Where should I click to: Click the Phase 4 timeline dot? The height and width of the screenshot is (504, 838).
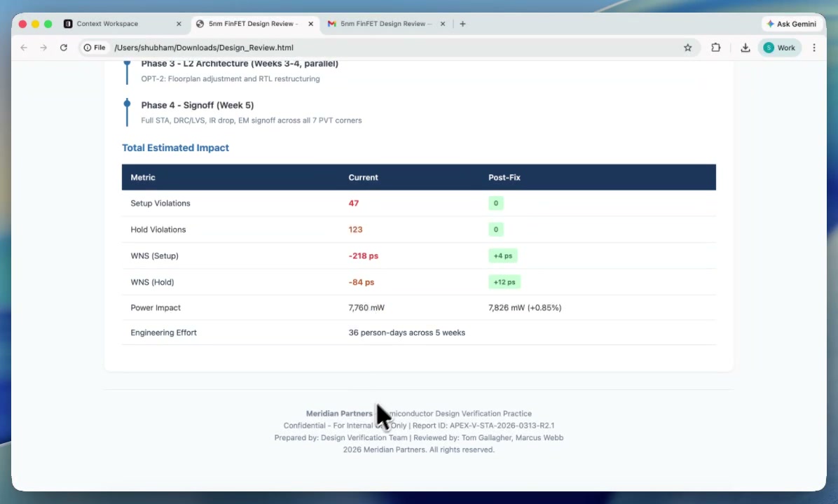coord(127,104)
